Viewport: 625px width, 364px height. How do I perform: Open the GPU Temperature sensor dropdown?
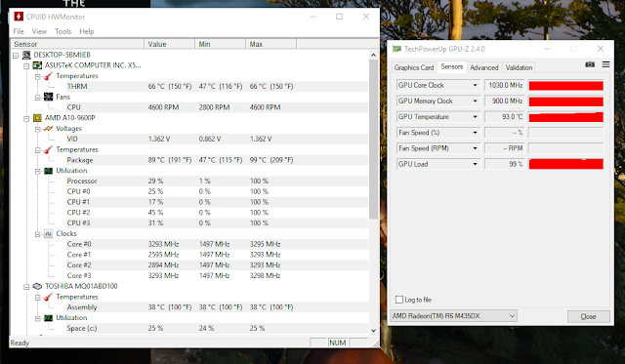[x=475, y=117]
